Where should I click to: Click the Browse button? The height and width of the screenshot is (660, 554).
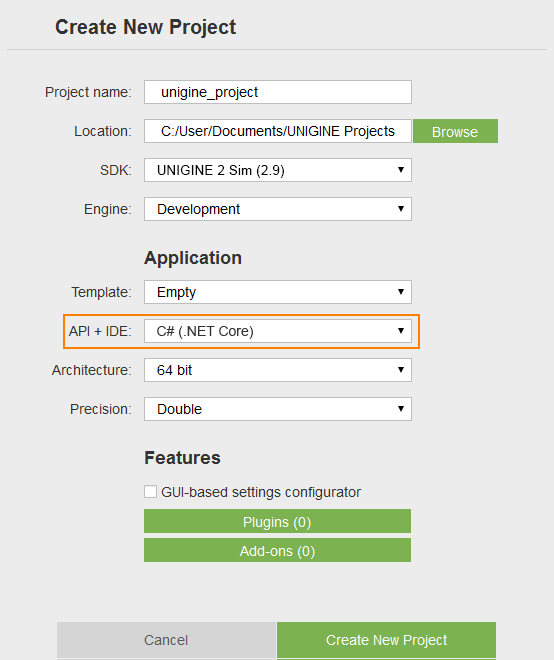[x=455, y=131]
